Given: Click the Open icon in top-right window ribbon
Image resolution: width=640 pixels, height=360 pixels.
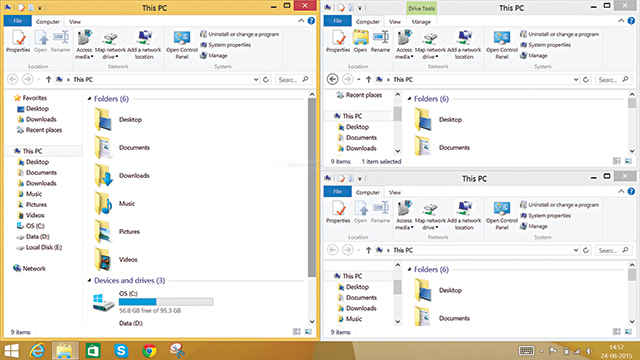Looking at the screenshot, I should (x=360, y=42).
